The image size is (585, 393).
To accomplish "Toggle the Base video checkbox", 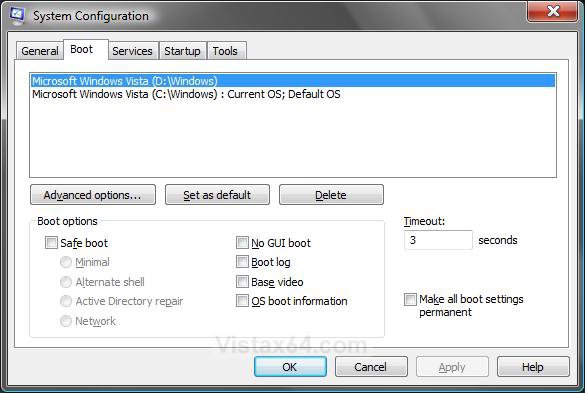I will [242, 282].
